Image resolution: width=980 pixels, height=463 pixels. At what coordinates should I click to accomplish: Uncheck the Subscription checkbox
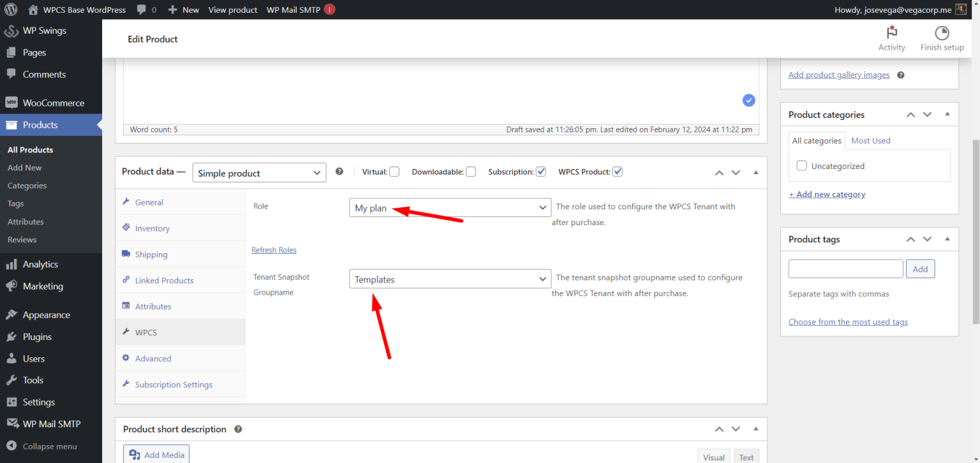(540, 171)
